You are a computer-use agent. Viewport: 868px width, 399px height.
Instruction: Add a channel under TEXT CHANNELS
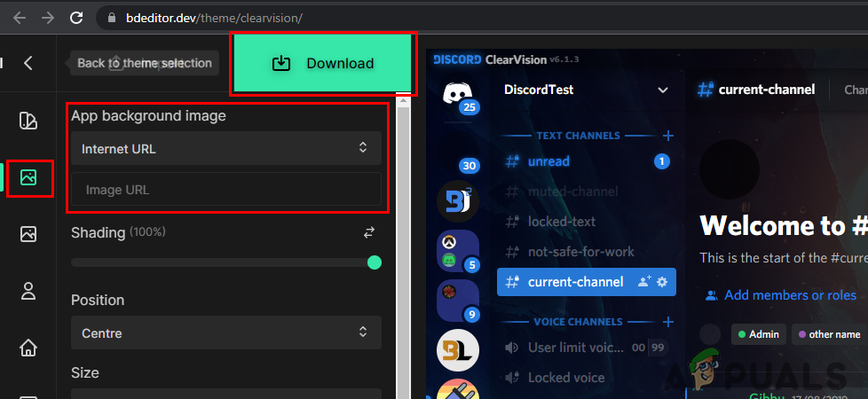click(x=668, y=136)
